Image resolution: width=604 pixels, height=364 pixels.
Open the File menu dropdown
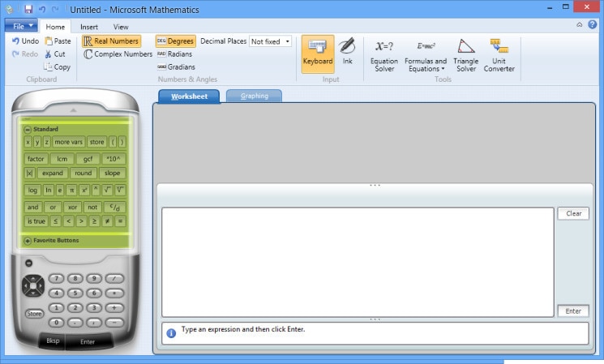click(21, 26)
